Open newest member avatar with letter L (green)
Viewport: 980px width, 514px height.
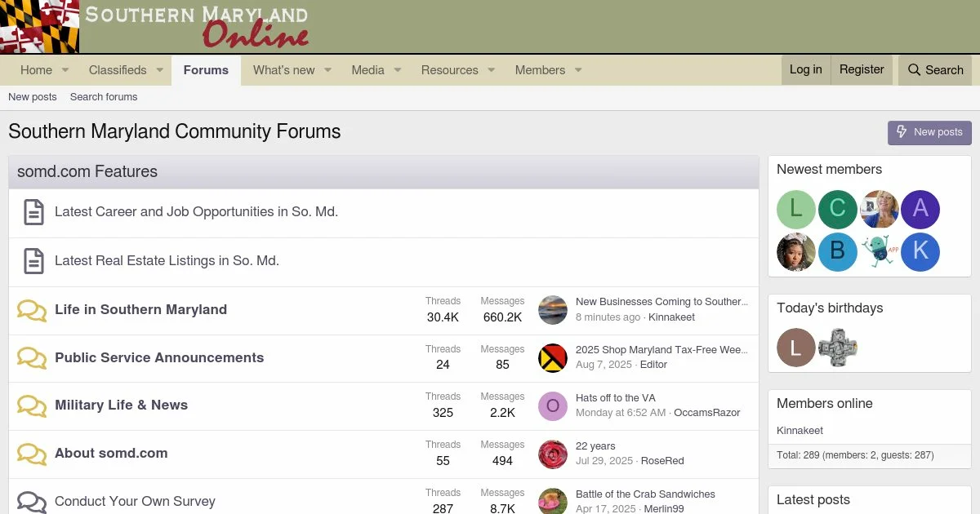tap(796, 210)
